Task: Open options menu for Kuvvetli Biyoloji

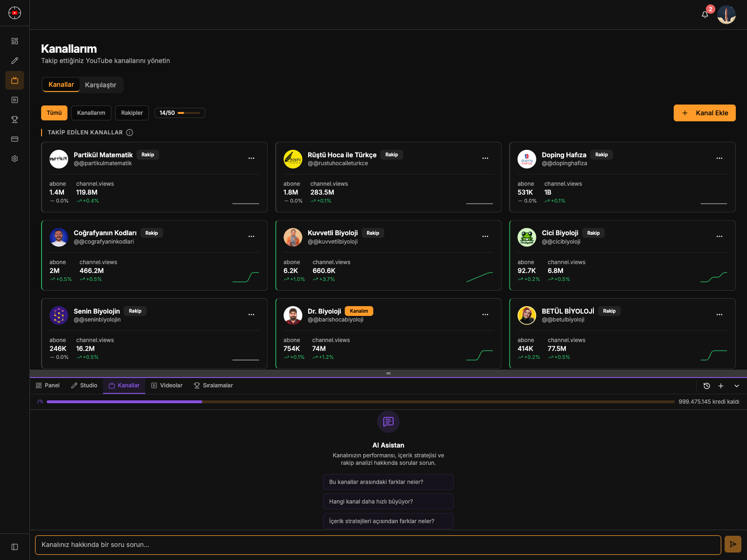Action: pyautogui.click(x=486, y=237)
